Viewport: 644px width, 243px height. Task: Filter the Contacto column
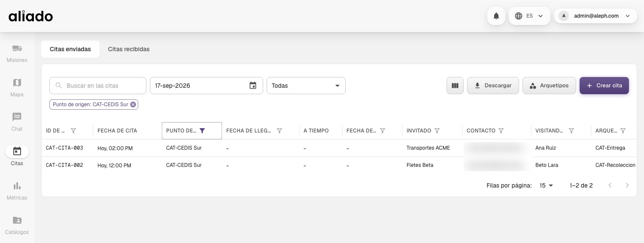point(501,131)
